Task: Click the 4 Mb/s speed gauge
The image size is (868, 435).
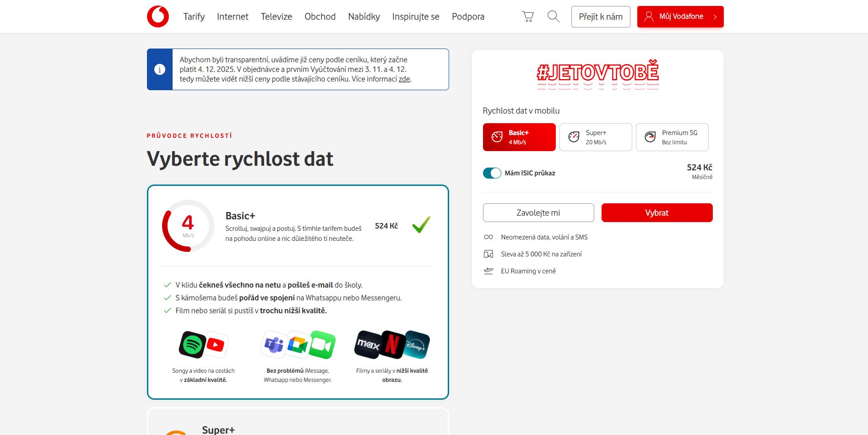Action: (188, 226)
